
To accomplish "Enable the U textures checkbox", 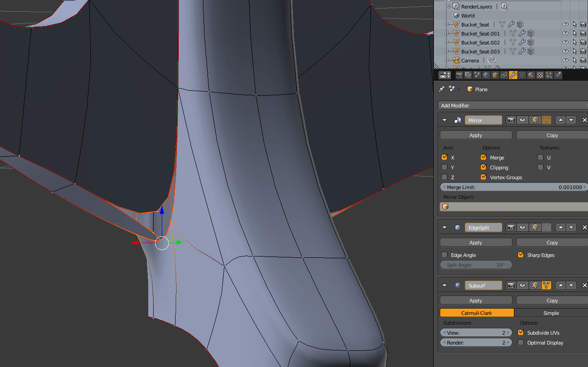I will 540,157.
